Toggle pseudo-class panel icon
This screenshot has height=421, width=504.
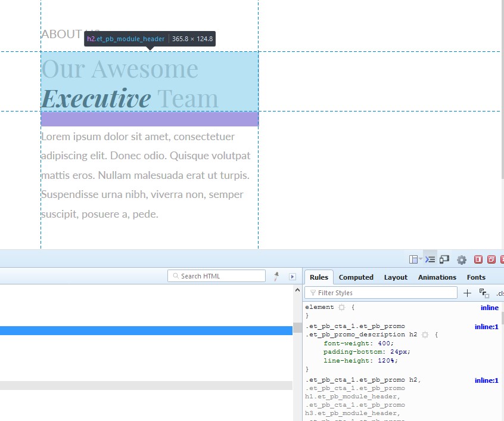point(484,293)
